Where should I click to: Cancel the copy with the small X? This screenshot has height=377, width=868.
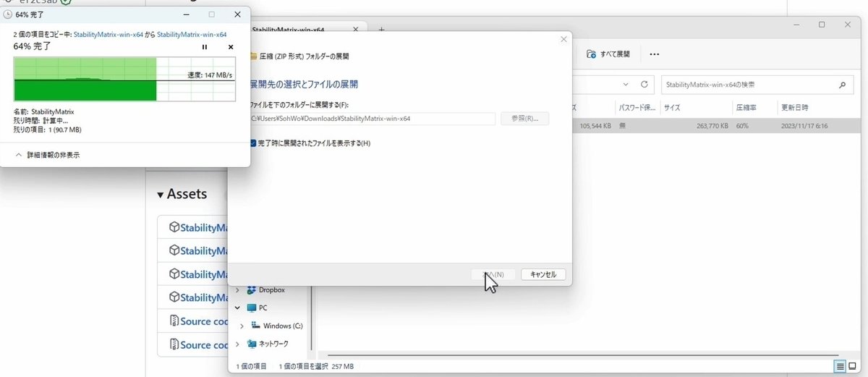[231, 47]
